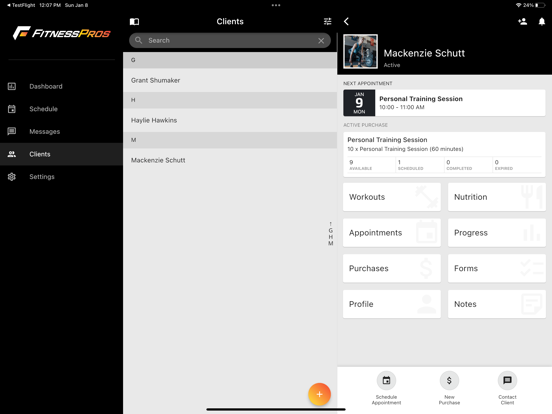Open the Profile tile

coord(392,304)
